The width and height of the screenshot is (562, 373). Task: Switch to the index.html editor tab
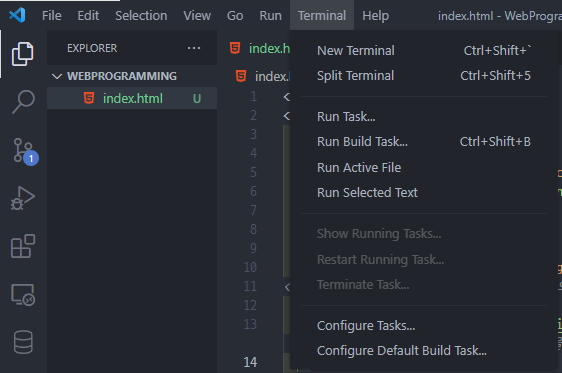pyautogui.click(x=260, y=48)
